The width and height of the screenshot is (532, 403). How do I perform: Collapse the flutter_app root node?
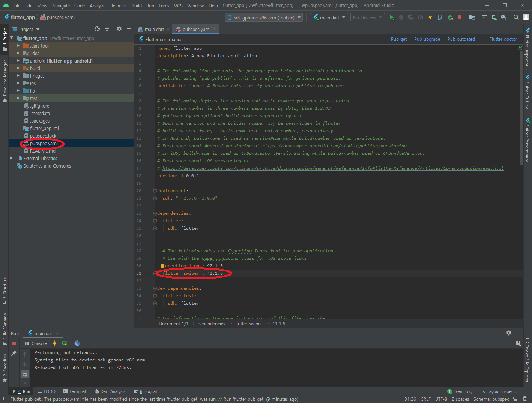12,38
